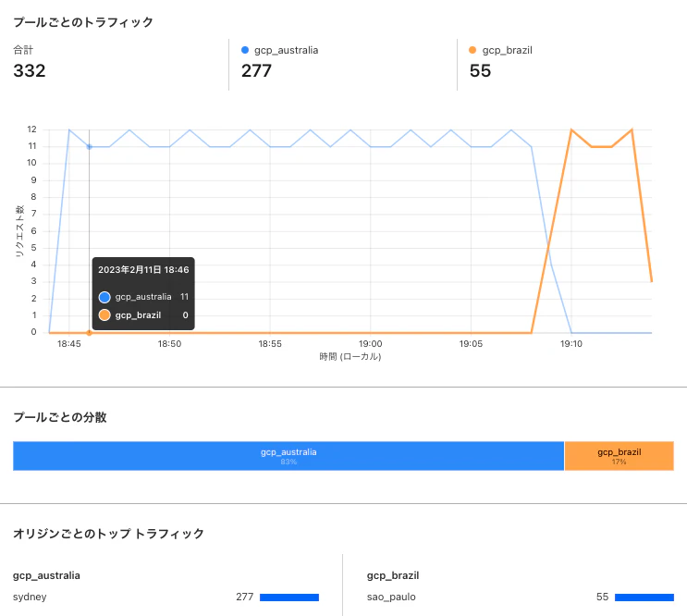Select the gcp_brazil legend label above the chart

point(508,50)
